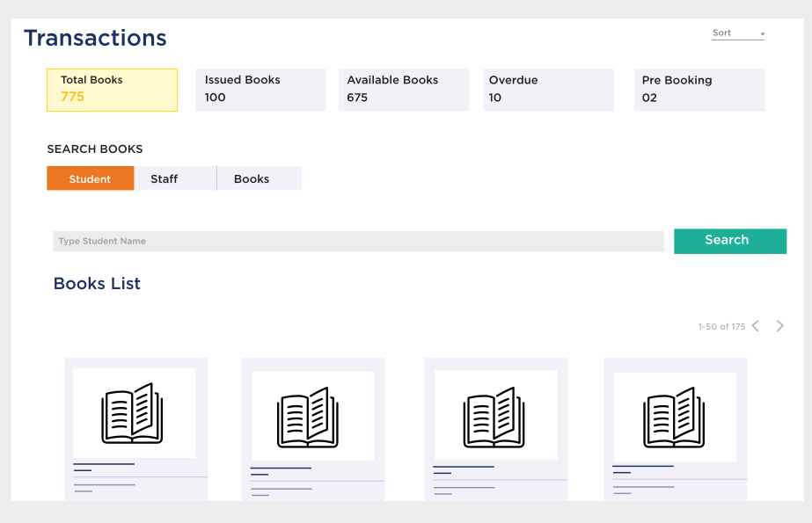Viewport: 812px width, 523px height.
Task: Open the Pre Booking card
Action: tap(699, 90)
